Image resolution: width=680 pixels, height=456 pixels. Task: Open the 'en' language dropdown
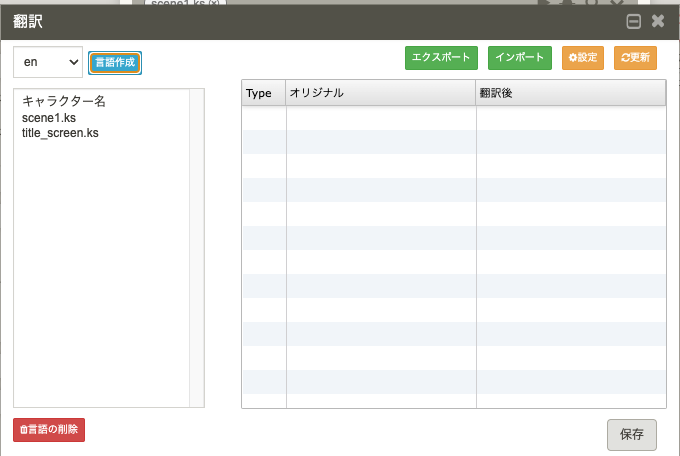tap(47, 62)
